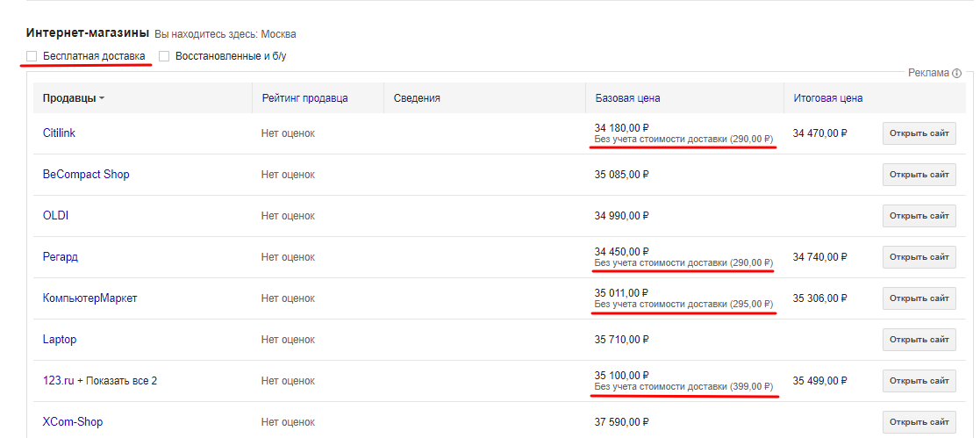
Task: Open the Регард seller link
Action: click(x=60, y=256)
